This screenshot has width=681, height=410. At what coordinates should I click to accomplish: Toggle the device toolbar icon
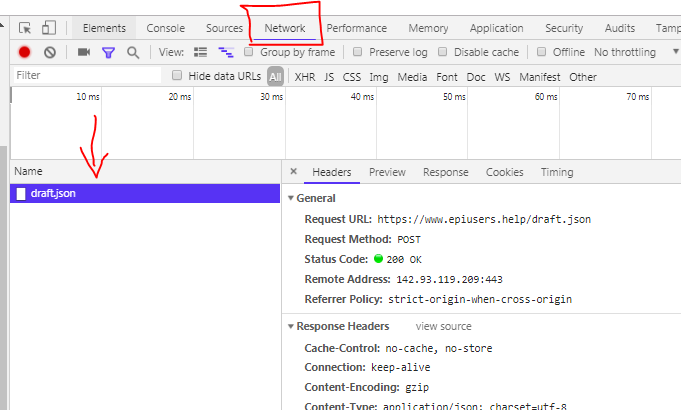click(x=49, y=28)
